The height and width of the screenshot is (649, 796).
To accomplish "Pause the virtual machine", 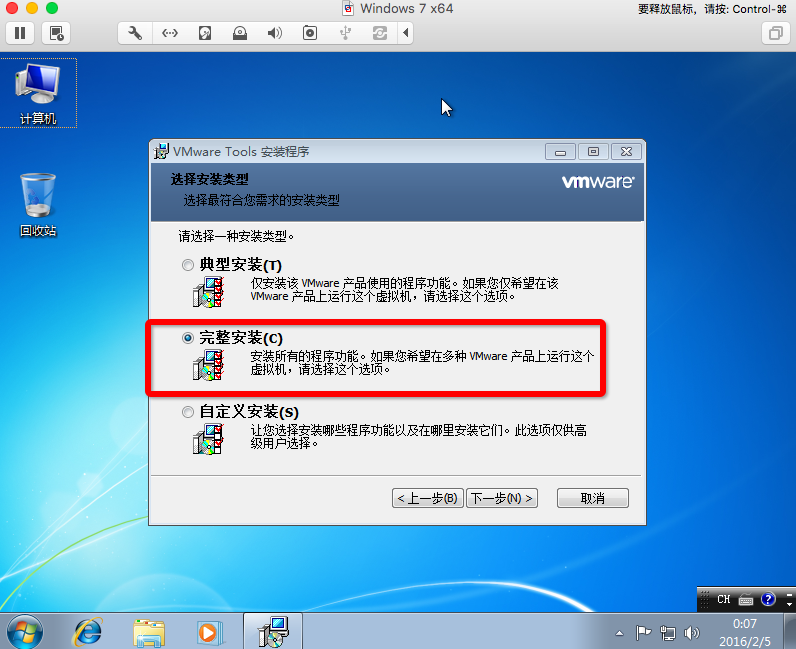I will pyautogui.click(x=20, y=33).
